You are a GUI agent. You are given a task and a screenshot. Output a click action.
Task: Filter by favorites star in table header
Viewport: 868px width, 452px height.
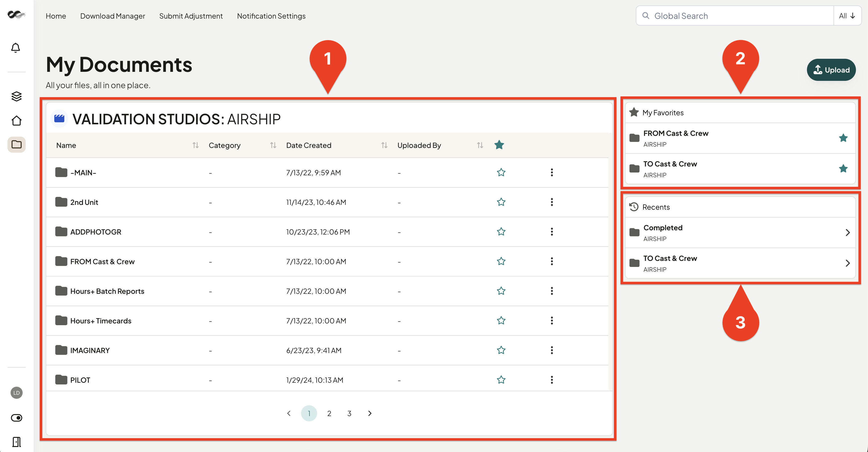point(499,145)
